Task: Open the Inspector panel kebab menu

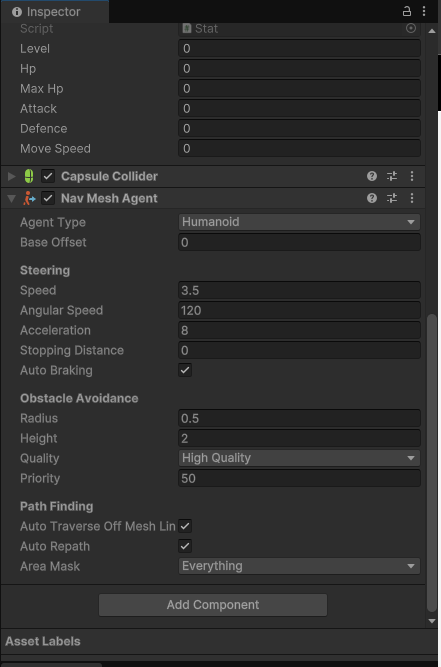Action: 424,11
